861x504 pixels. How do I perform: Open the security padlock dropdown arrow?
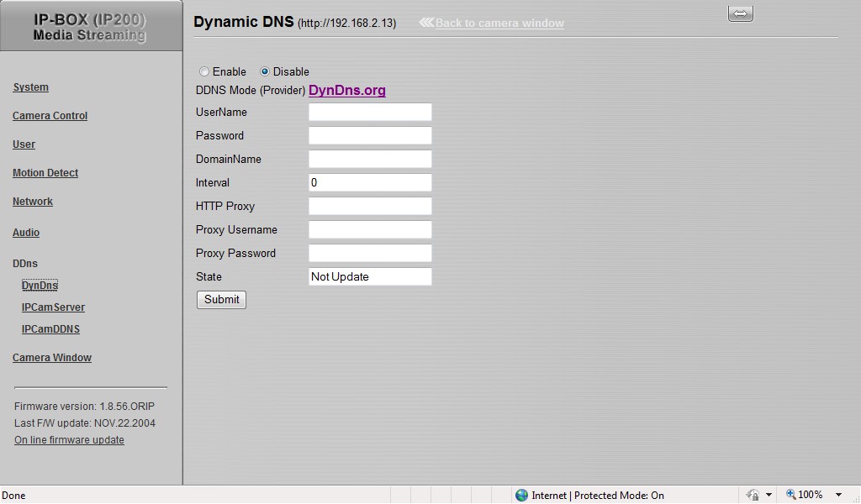(x=769, y=496)
